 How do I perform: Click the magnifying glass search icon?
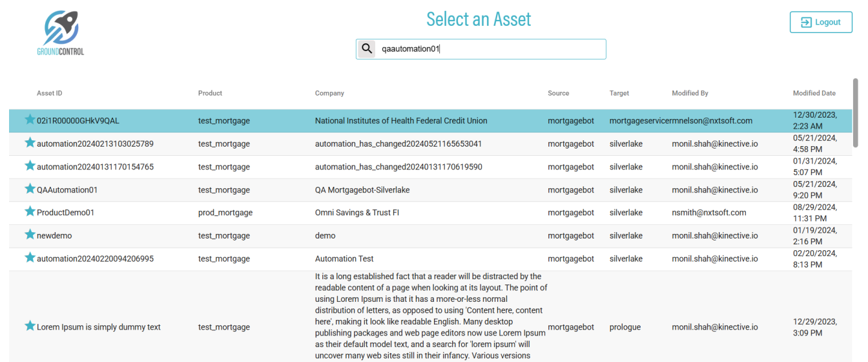[x=366, y=49]
